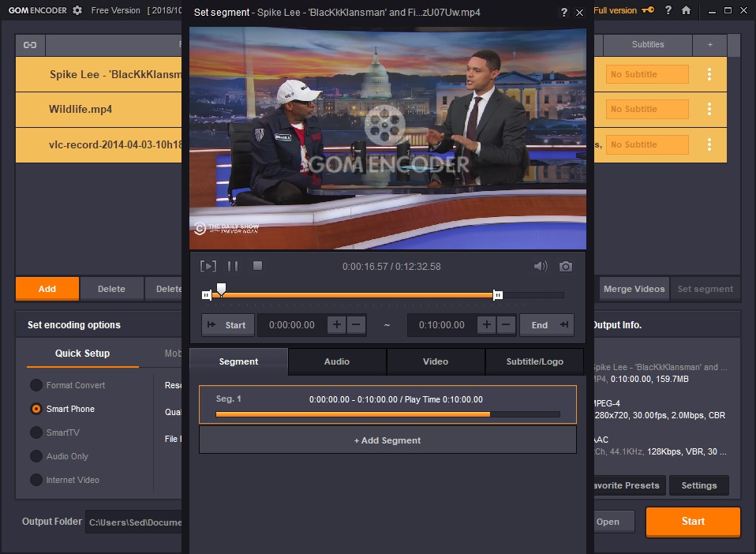Select the Internet Video option

click(65, 480)
